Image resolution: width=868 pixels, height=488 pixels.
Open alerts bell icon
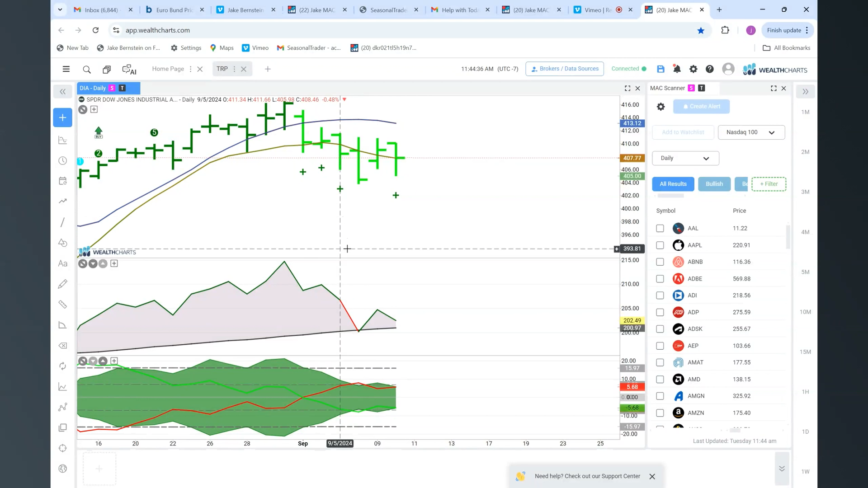677,69
